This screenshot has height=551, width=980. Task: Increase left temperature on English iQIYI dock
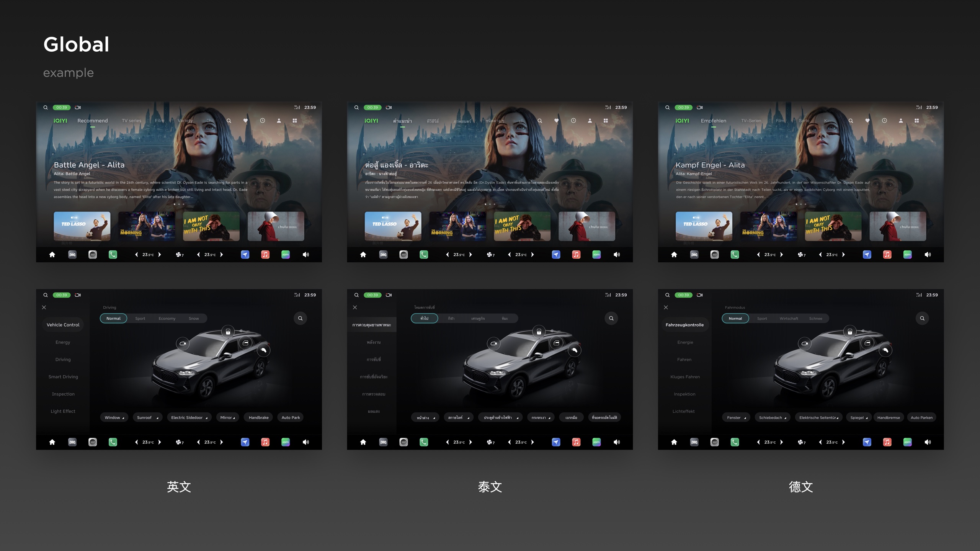click(160, 255)
